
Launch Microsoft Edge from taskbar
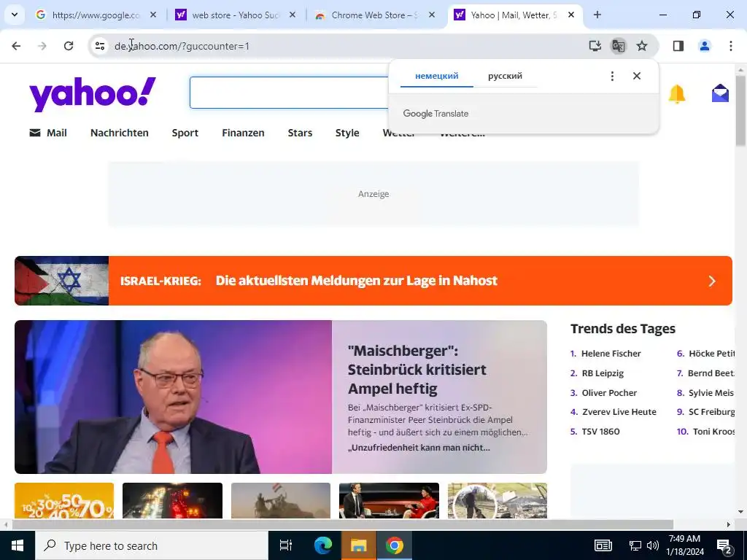click(x=322, y=545)
